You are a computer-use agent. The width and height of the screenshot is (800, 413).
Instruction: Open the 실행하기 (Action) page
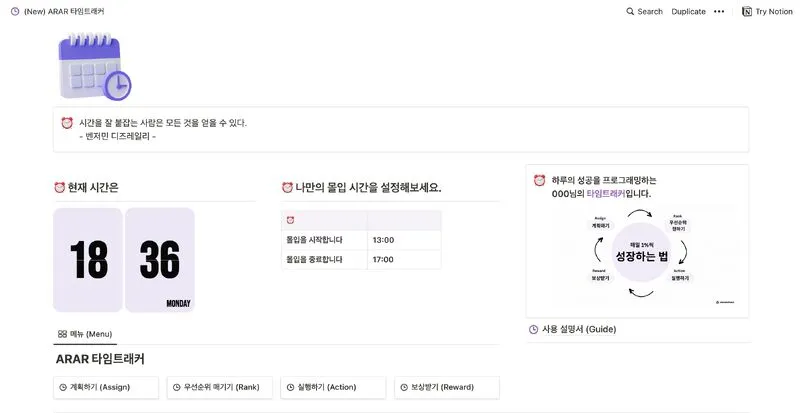(x=331, y=386)
